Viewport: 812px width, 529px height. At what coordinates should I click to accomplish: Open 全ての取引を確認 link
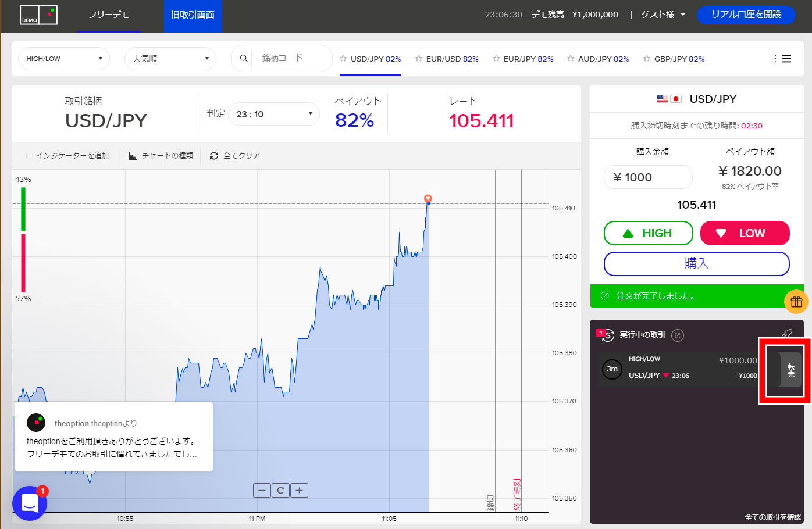[x=772, y=517]
